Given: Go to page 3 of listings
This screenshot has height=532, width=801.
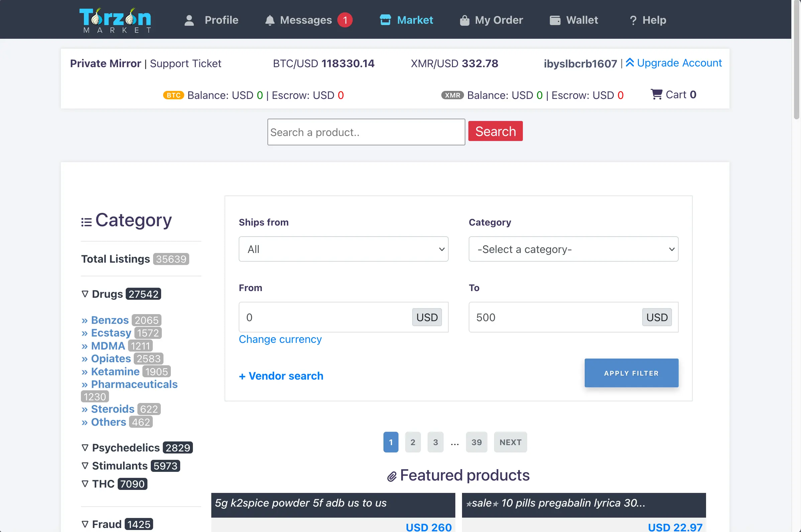Looking at the screenshot, I should pyautogui.click(x=436, y=442).
